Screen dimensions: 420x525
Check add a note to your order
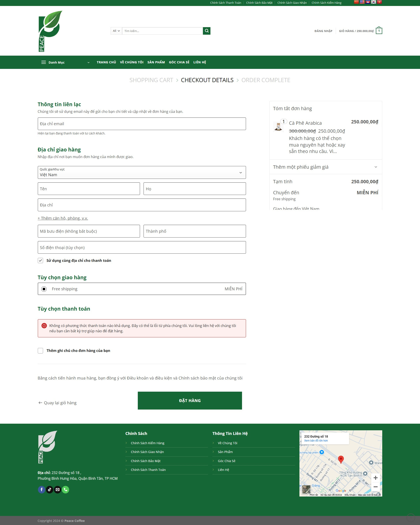40,351
